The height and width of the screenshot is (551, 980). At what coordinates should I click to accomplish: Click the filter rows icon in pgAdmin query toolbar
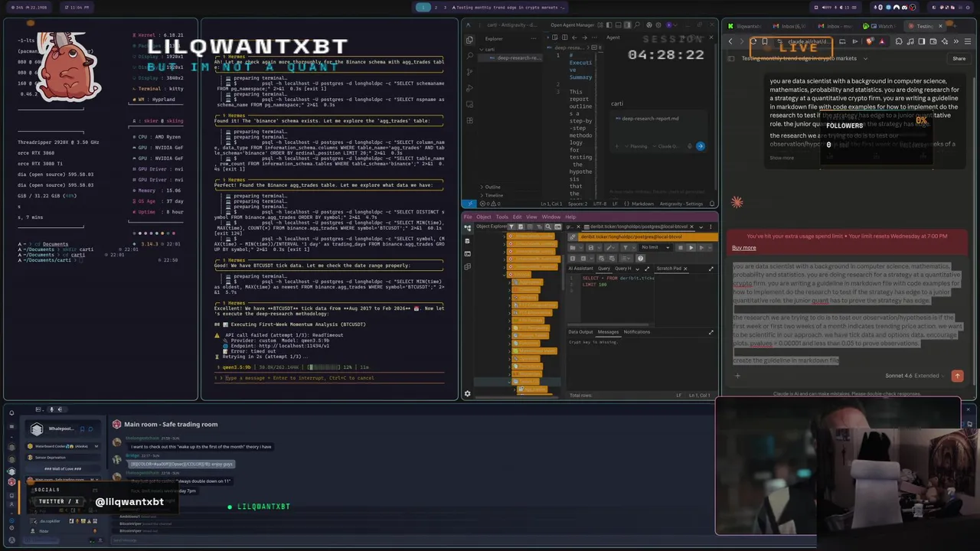point(626,247)
